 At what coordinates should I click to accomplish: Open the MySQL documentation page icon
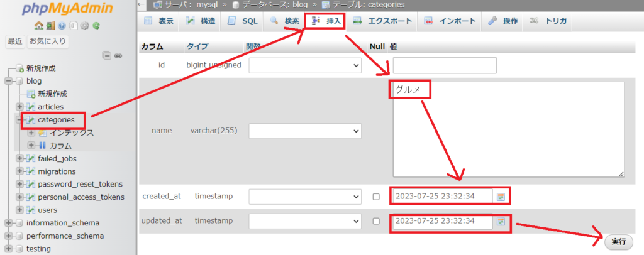coord(73,26)
